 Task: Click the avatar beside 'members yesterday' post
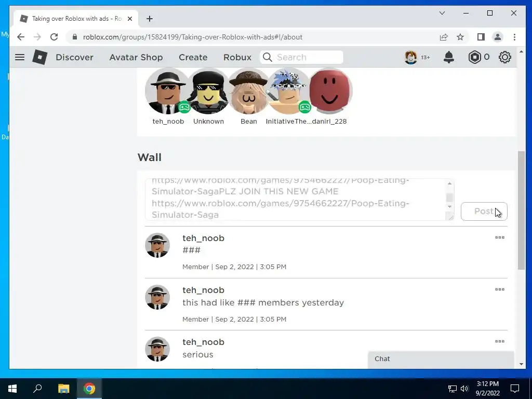157,297
